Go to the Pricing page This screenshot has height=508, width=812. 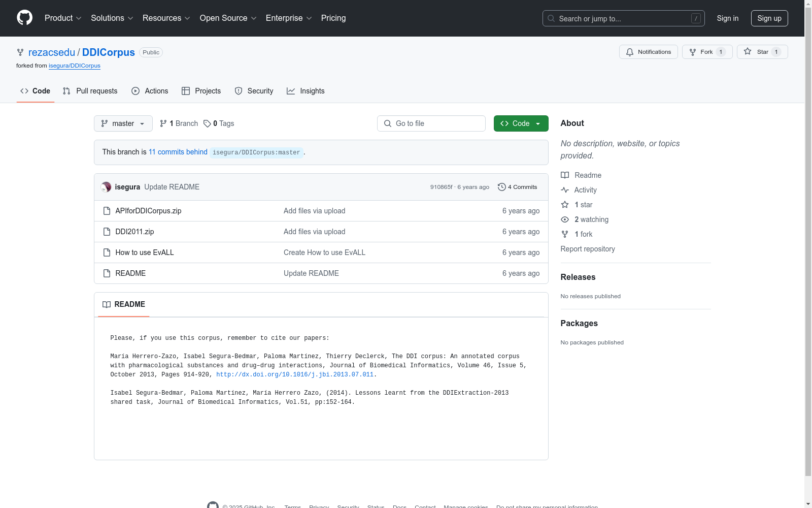pyautogui.click(x=333, y=18)
